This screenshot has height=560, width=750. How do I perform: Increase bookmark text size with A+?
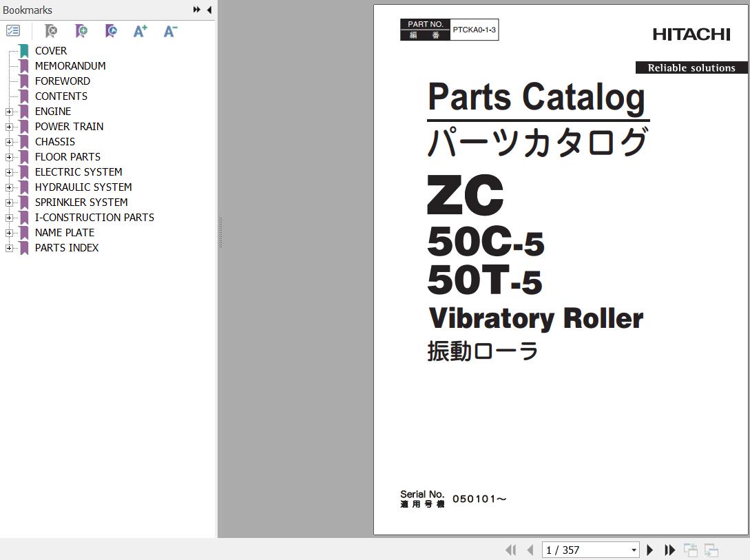coord(140,31)
